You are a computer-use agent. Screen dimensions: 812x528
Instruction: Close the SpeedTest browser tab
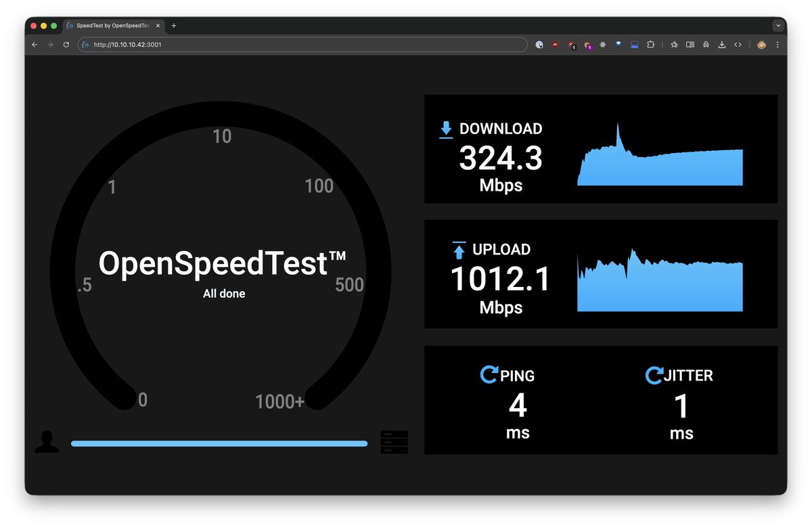(158, 26)
